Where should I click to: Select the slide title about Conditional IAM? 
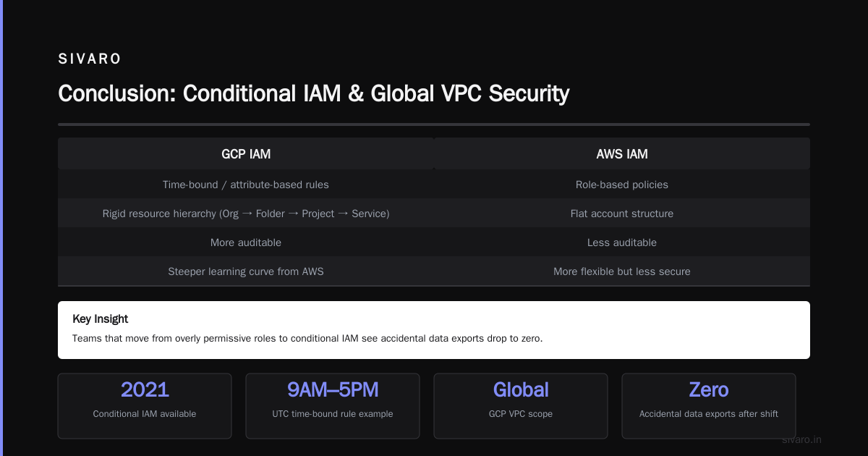pos(313,93)
